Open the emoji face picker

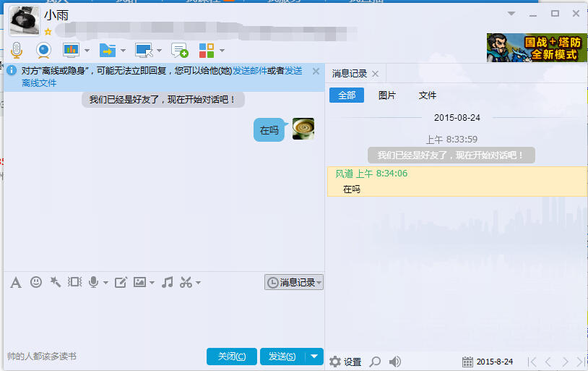pos(36,282)
